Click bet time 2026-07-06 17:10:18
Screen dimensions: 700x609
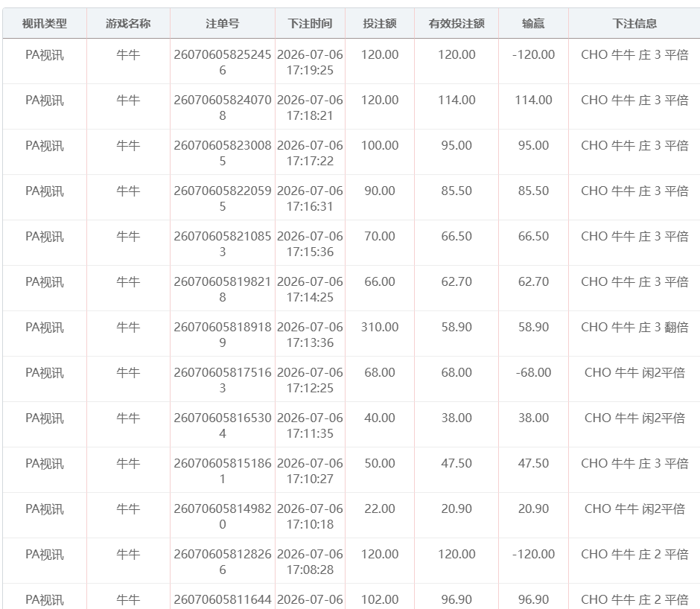310,516
